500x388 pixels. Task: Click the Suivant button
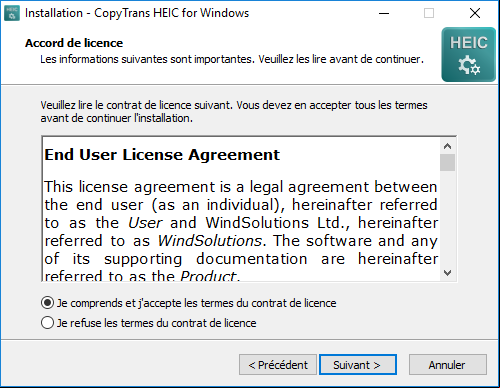(x=358, y=365)
